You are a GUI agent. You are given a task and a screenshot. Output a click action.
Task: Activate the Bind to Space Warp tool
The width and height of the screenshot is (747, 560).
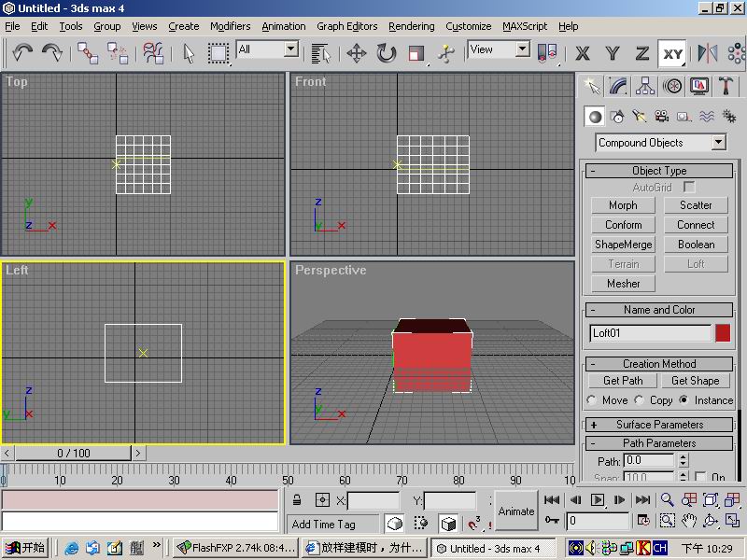point(153,52)
